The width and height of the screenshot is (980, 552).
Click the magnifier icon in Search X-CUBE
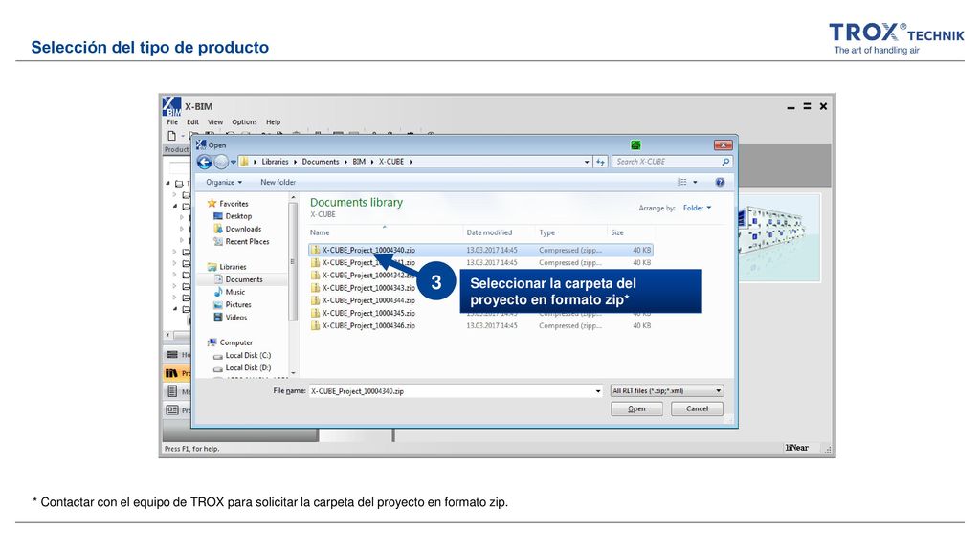click(x=725, y=162)
